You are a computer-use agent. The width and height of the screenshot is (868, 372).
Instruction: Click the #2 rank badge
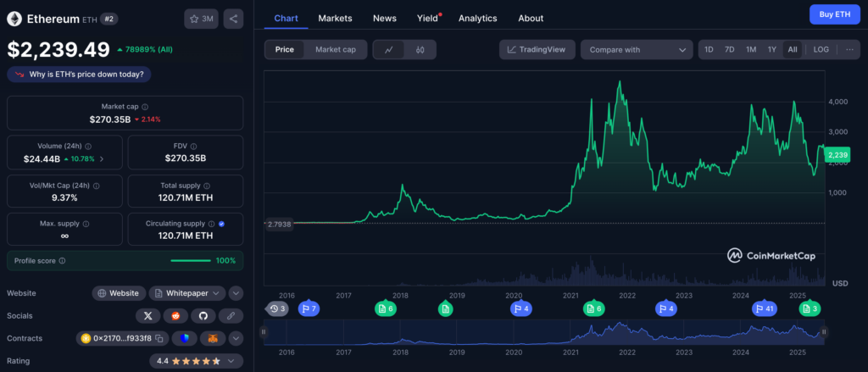point(108,19)
